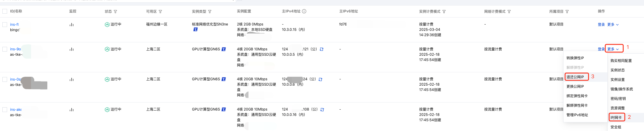Click availability zone filter funnel icon
The height and width of the screenshot is (131, 644).
(x=160, y=12)
